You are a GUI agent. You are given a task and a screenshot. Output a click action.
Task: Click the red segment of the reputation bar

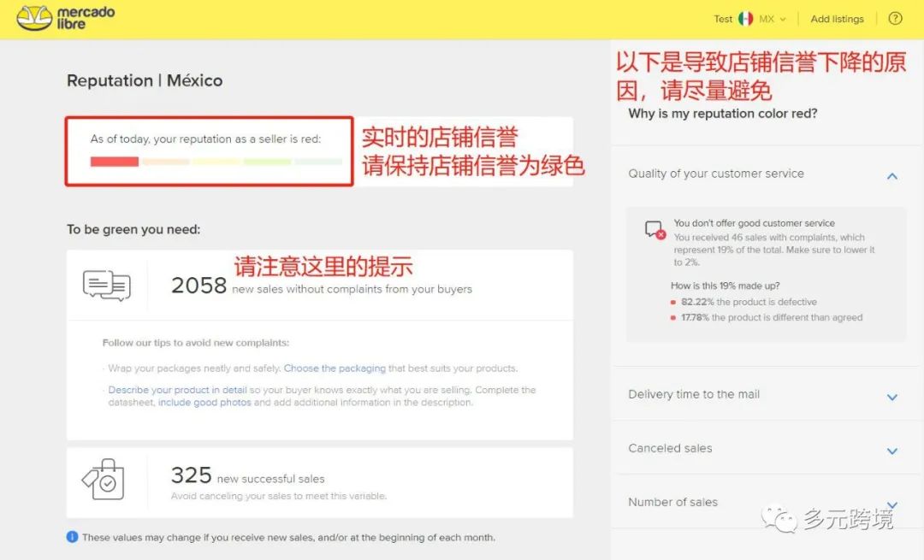click(114, 162)
